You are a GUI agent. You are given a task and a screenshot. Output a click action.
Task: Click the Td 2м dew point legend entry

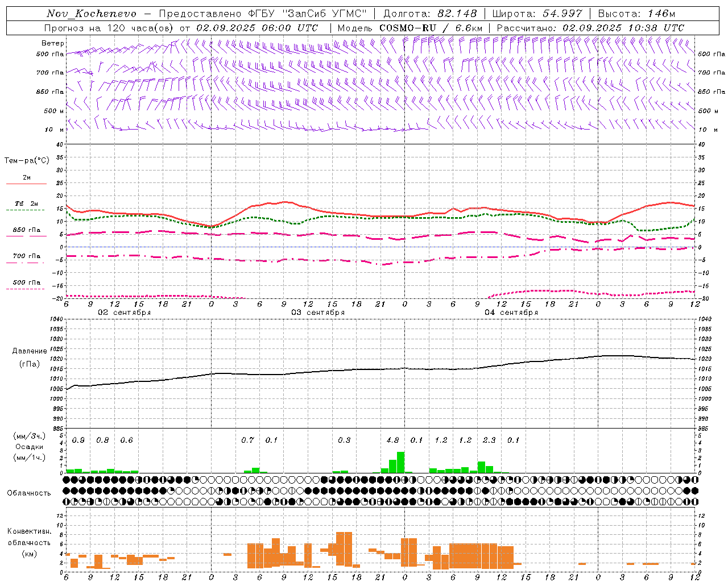(x=27, y=203)
